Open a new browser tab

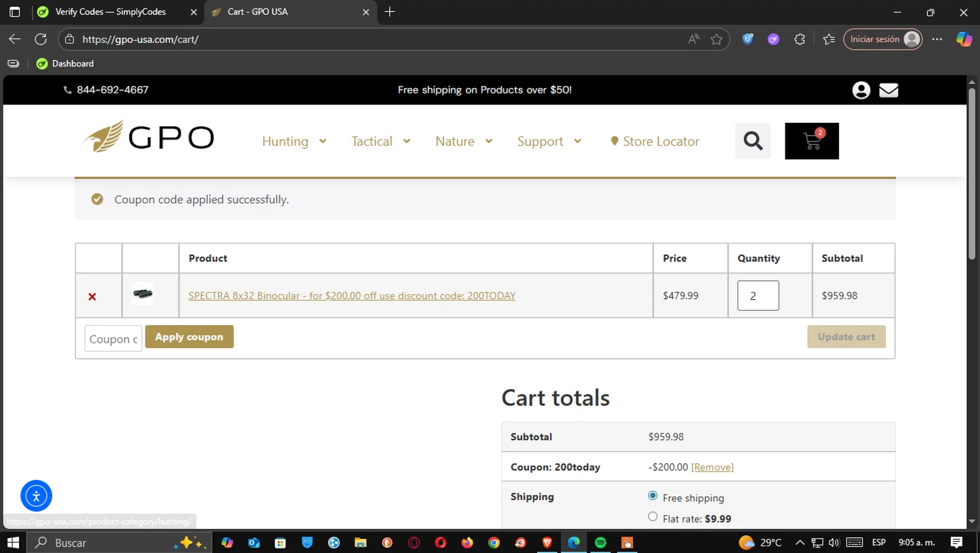390,12
